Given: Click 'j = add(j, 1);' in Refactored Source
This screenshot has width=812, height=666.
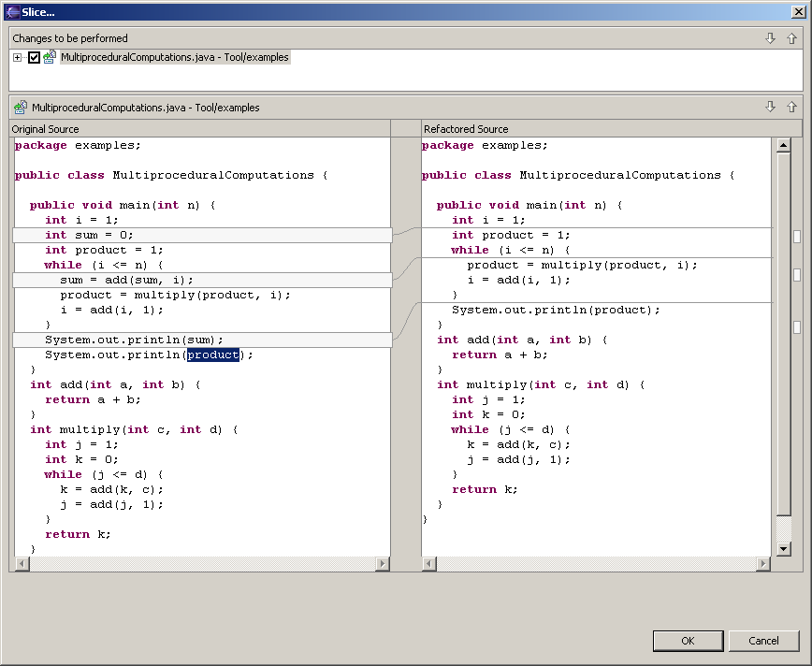Looking at the screenshot, I should 519,459.
